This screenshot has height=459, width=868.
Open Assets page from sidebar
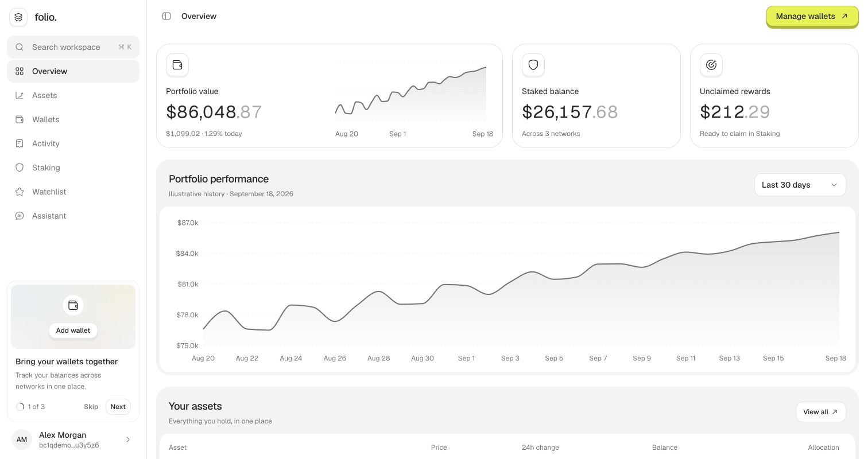[x=73, y=95]
